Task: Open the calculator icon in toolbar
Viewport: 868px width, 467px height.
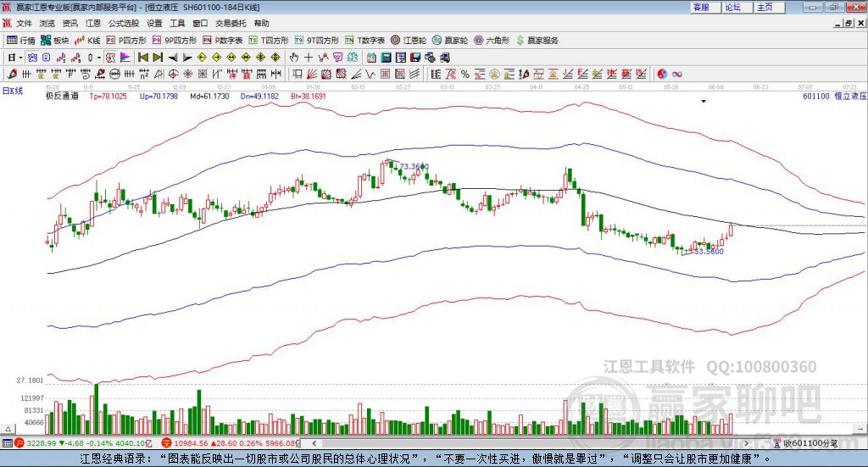Action: click(x=386, y=58)
